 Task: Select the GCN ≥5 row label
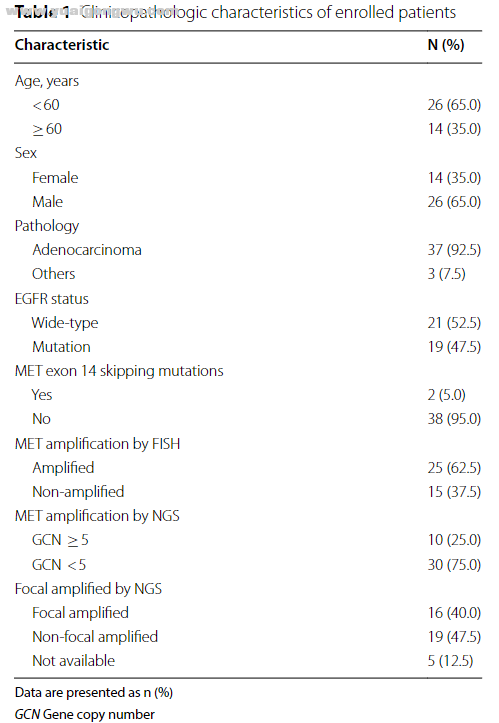point(60,540)
